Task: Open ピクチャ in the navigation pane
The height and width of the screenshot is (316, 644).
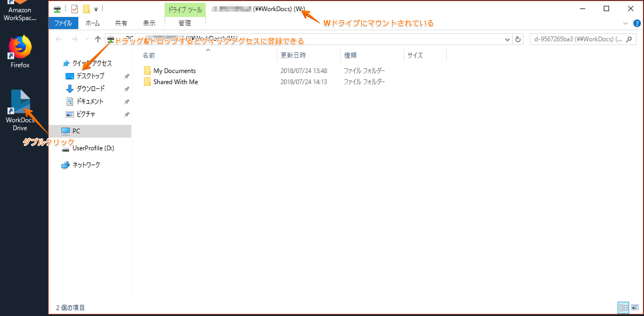Action: [86, 114]
